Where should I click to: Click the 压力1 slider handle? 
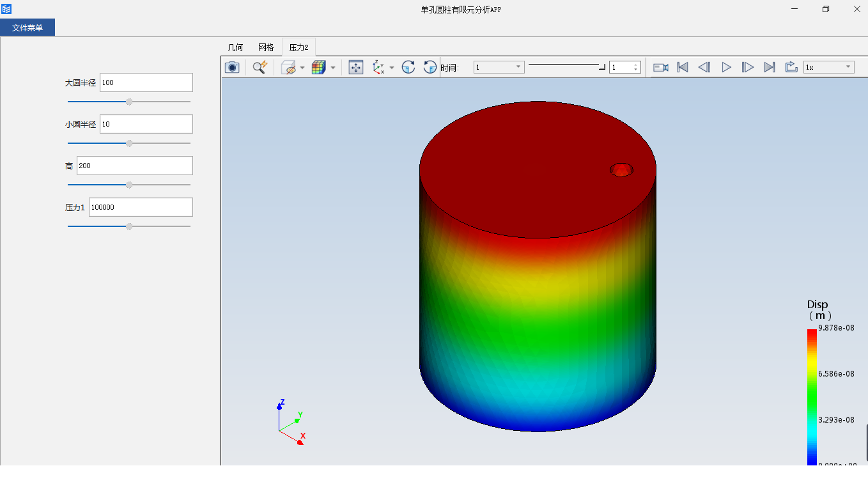pos(129,226)
